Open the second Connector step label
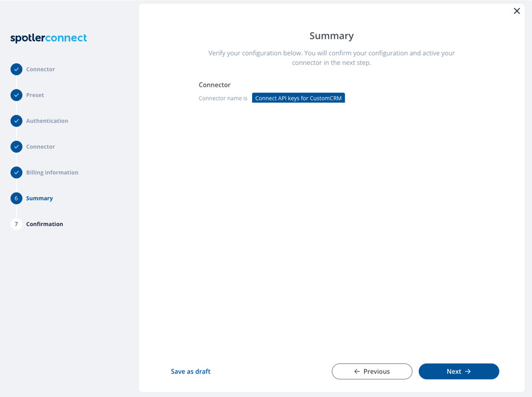532x397 pixels. pyautogui.click(x=40, y=146)
